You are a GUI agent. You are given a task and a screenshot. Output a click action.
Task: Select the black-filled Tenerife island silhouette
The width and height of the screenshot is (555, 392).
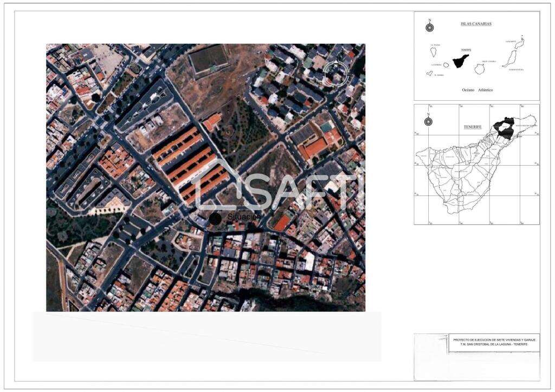(461, 60)
